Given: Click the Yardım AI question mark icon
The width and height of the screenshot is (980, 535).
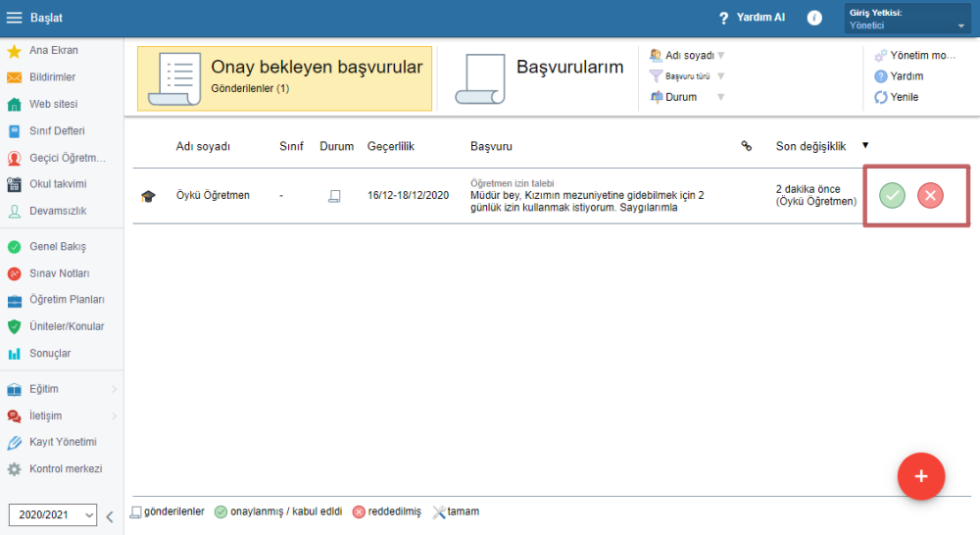Looking at the screenshot, I should (x=724, y=18).
